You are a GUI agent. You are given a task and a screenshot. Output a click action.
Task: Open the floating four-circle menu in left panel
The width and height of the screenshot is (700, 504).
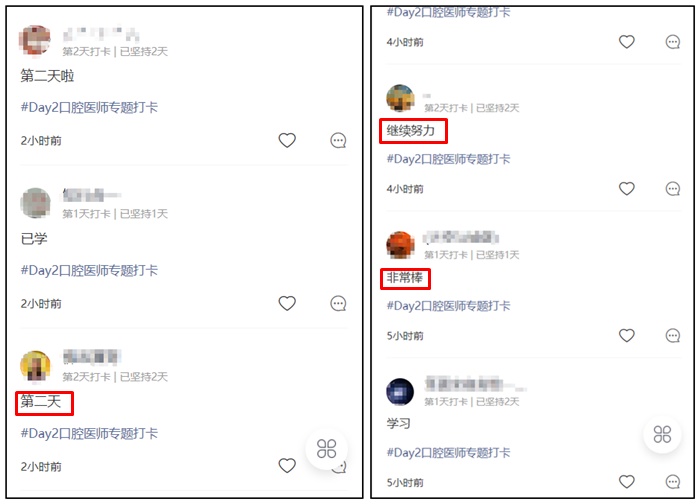pyautogui.click(x=326, y=449)
